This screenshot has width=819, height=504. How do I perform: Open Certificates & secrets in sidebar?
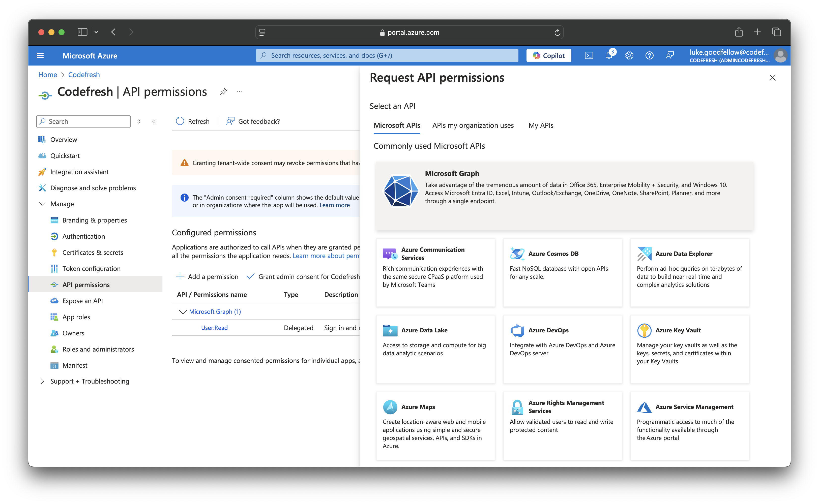click(x=93, y=252)
